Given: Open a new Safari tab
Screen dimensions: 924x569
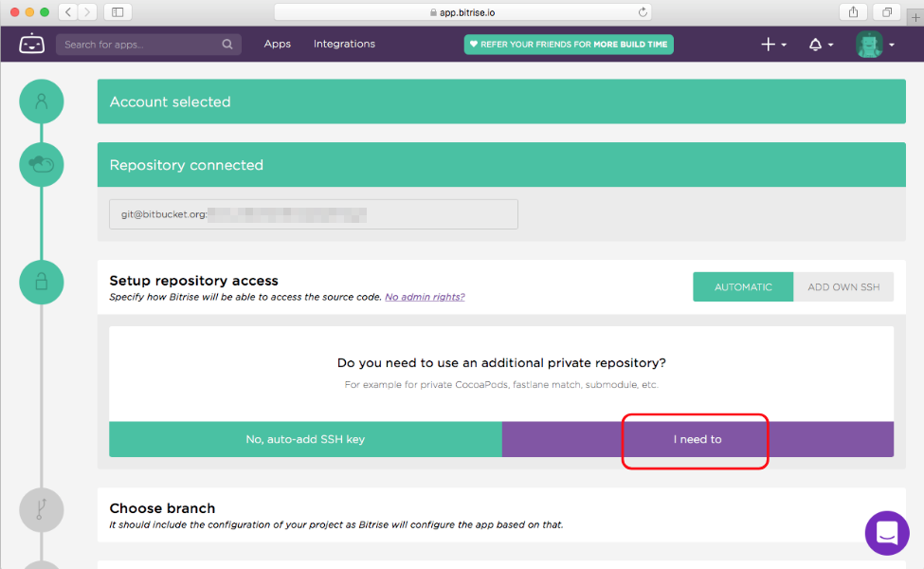Looking at the screenshot, I should pos(915,18).
